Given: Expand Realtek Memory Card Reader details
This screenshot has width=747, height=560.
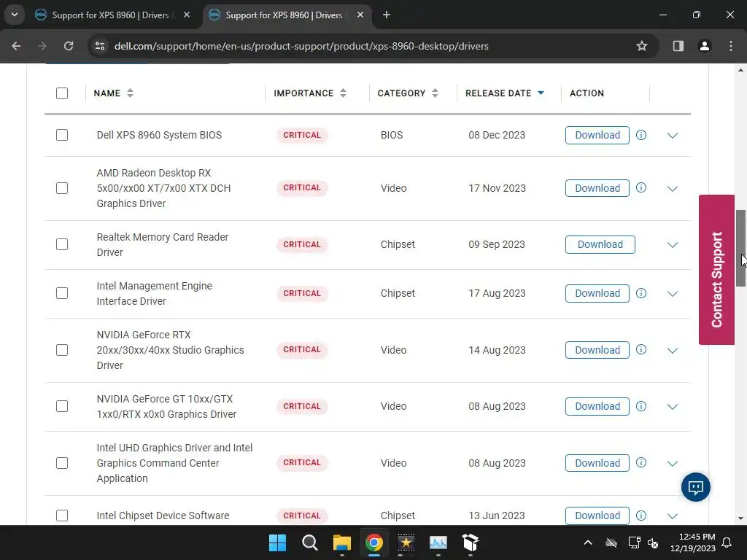Looking at the screenshot, I should tap(672, 245).
